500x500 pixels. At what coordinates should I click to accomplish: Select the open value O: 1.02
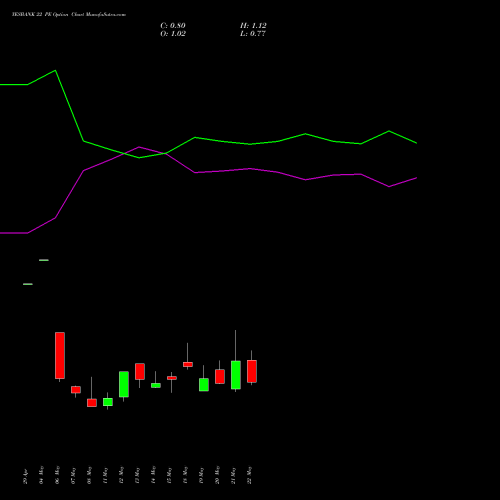pos(173,34)
